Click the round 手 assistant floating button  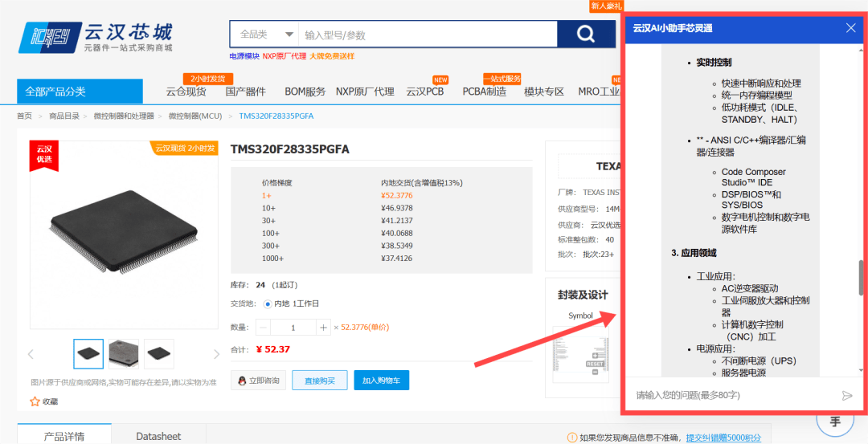(x=835, y=423)
